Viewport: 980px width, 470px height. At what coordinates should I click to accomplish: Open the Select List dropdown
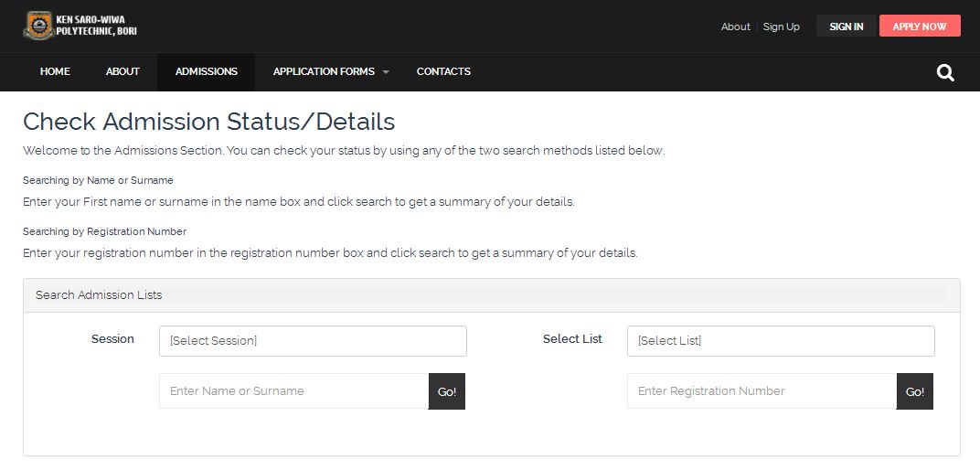point(781,341)
